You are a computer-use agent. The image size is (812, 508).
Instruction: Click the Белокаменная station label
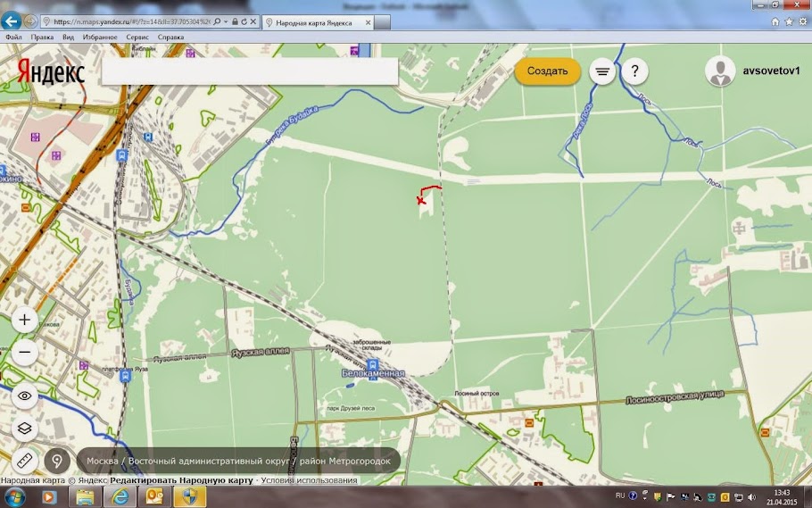pos(373,373)
